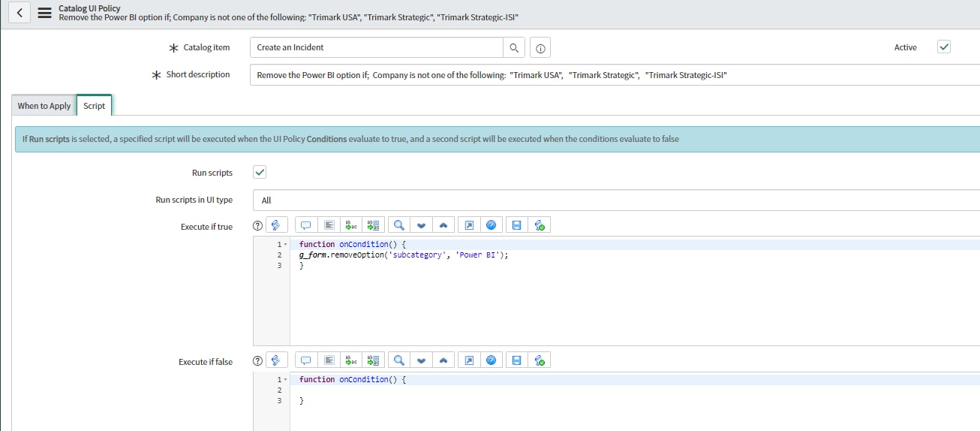Format code in Execute if false editor
This screenshot has height=431, width=980.
coord(328,360)
